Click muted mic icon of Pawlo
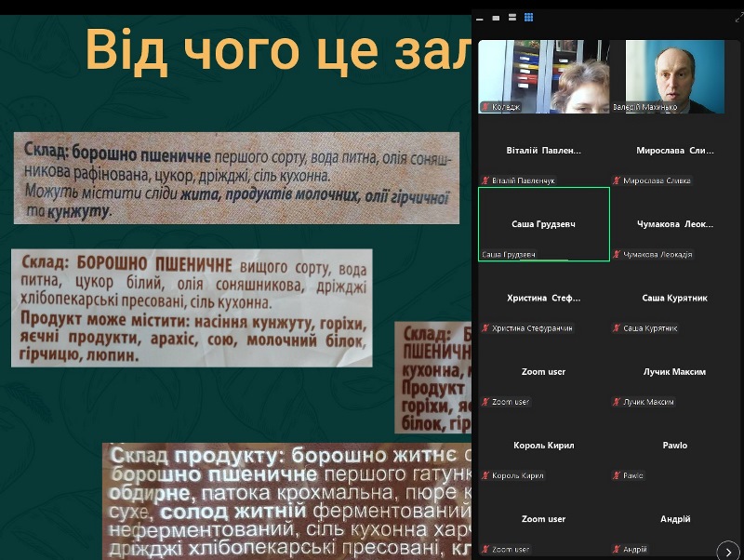Viewport: 744px width, 560px height. tap(617, 475)
